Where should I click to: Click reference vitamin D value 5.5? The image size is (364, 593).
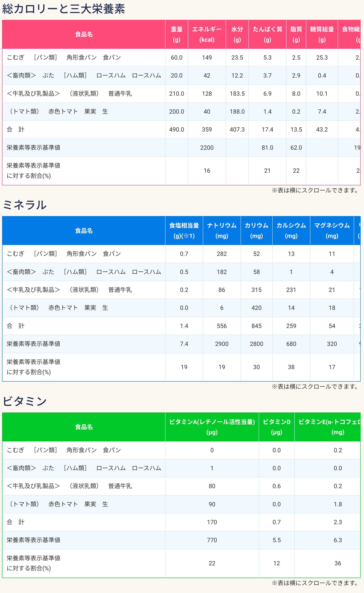coord(277,540)
